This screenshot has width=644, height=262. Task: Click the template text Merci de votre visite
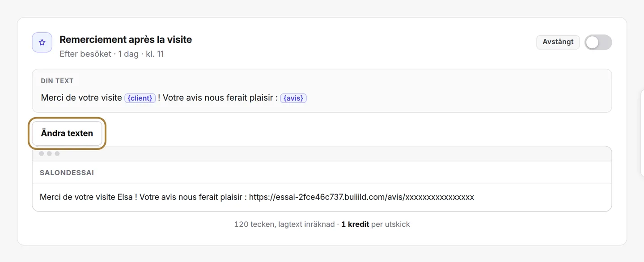tap(81, 98)
